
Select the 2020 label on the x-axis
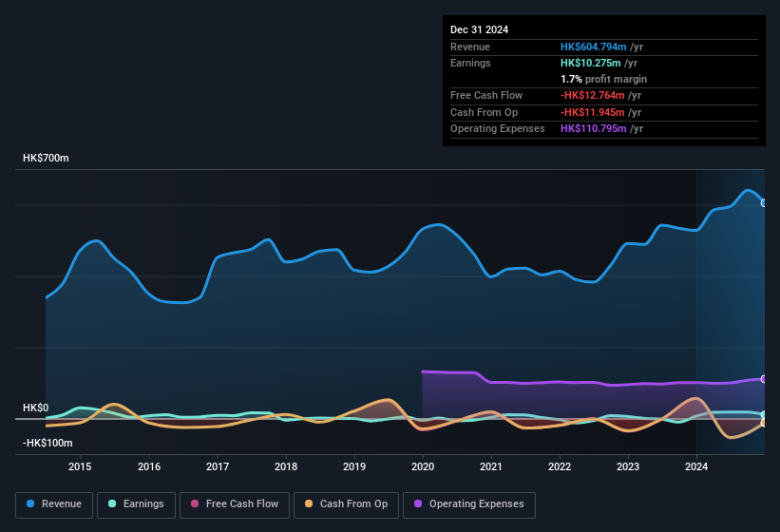pos(423,466)
